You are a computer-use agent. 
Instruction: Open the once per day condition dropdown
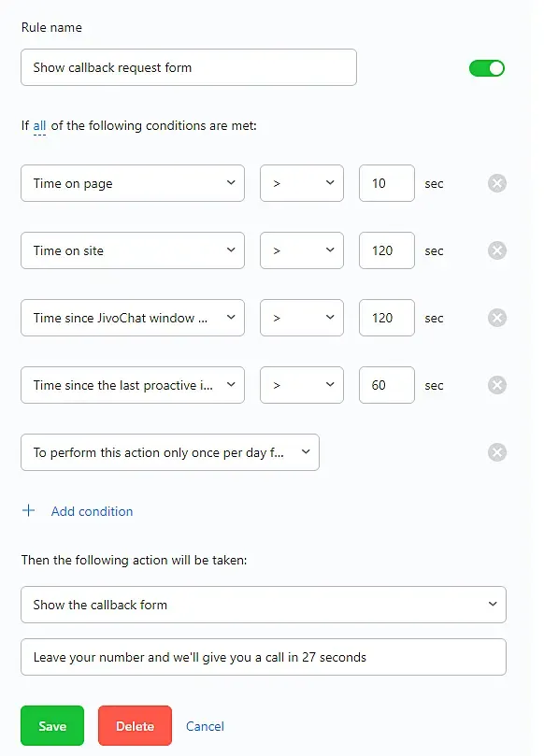tap(170, 452)
